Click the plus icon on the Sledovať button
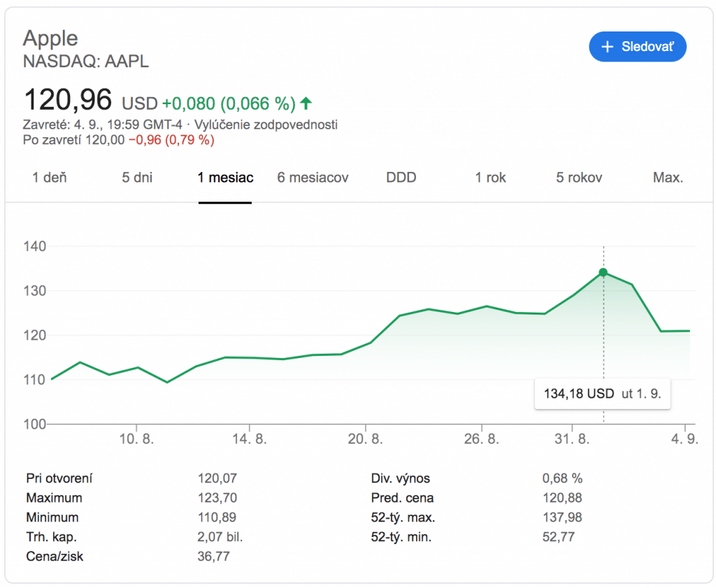The image size is (716, 588). tap(607, 47)
